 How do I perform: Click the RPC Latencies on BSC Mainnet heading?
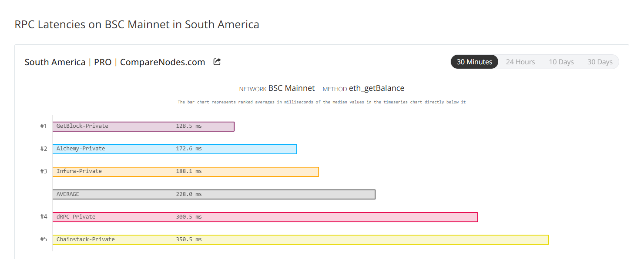pos(137,24)
